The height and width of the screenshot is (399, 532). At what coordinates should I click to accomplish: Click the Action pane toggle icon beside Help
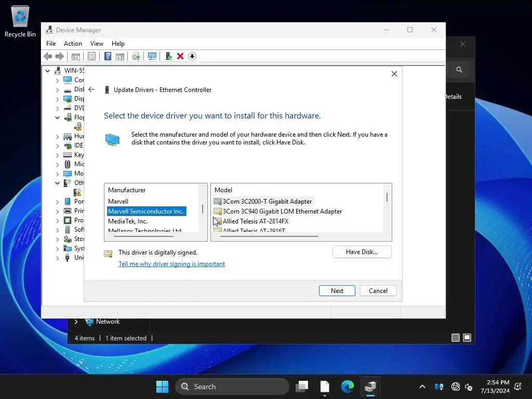pyautogui.click(x=120, y=56)
